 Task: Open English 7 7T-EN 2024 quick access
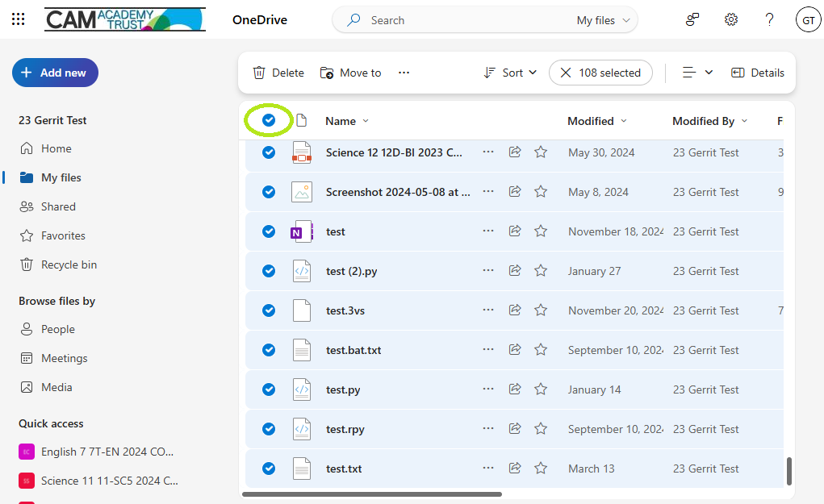[x=97, y=452]
